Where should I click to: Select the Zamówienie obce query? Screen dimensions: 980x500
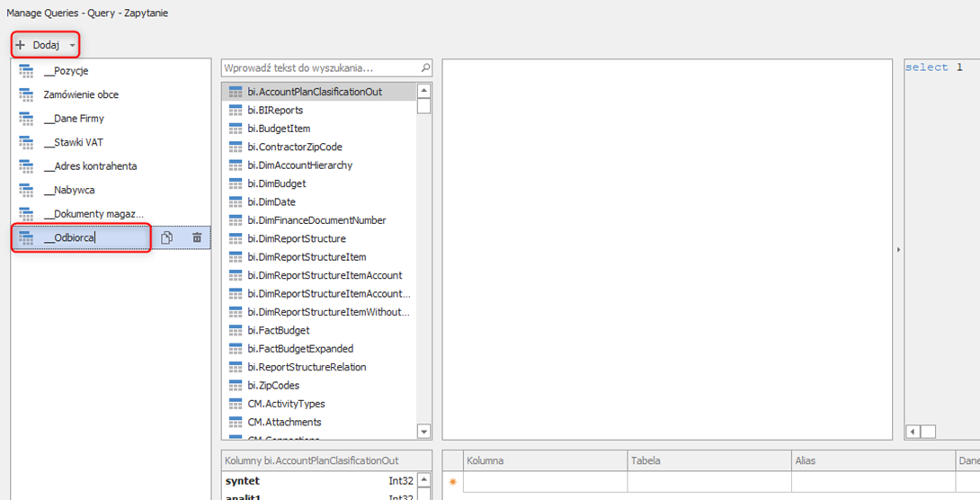tap(81, 94)
